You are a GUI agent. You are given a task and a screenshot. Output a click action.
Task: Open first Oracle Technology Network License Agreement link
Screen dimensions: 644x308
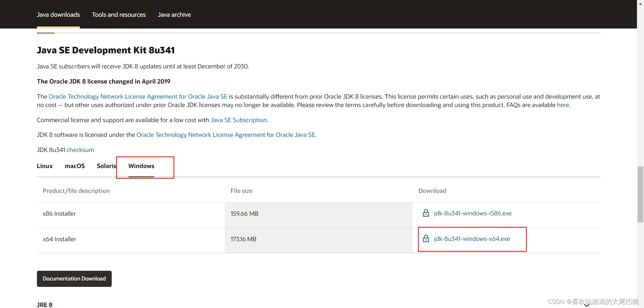138,97
